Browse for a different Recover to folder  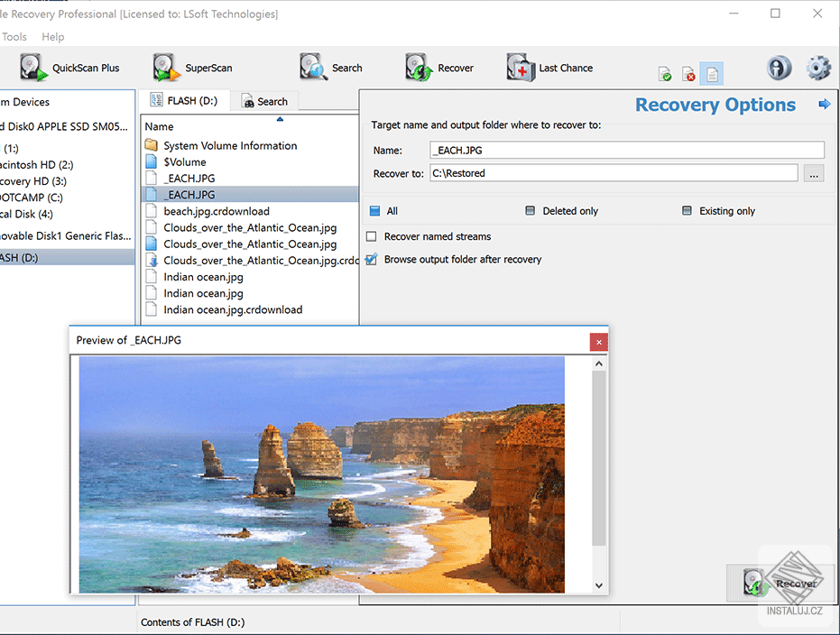[814, 173]
